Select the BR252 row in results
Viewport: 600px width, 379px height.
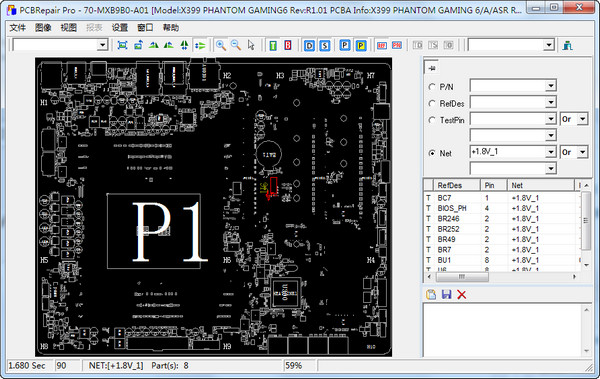pos(501,229)
